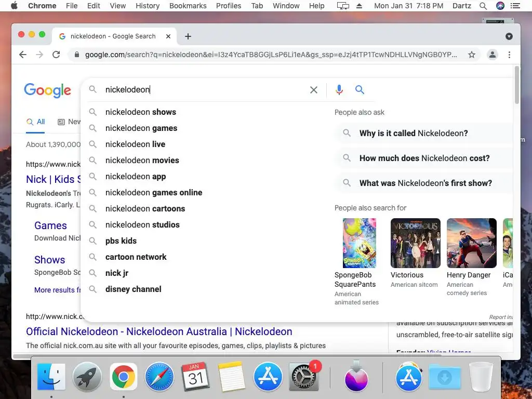Click the Chrome forward arrow button

(39, 55)
